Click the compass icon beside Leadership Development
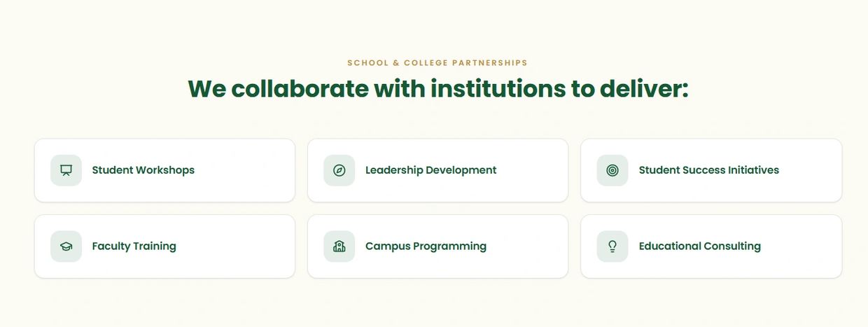This screenshot has height=327, width=868. pyautogui.click(x=339, y=170)
